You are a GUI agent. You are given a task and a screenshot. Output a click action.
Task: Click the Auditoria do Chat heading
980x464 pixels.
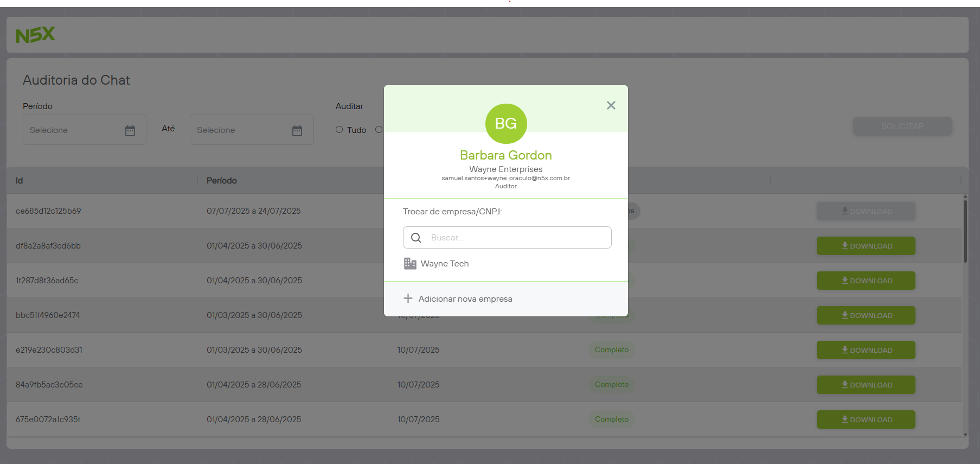click(76, 80)
